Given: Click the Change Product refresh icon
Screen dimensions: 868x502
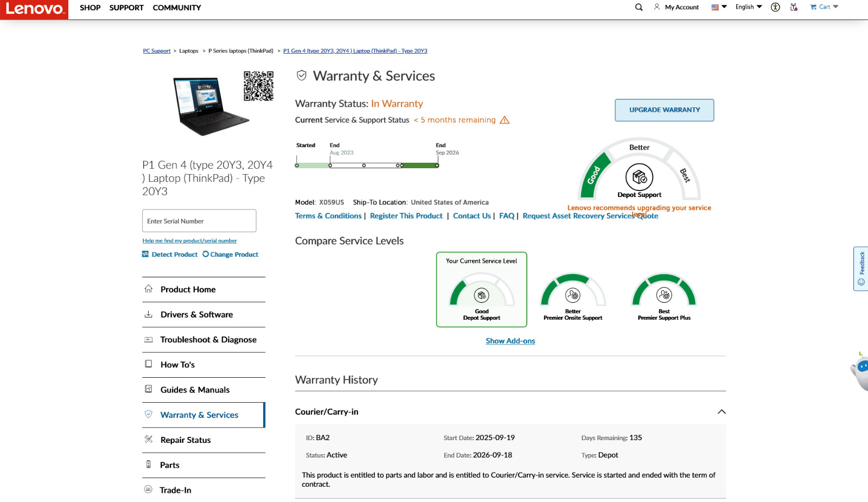Looking at the screenshot, I should point(206,254).
